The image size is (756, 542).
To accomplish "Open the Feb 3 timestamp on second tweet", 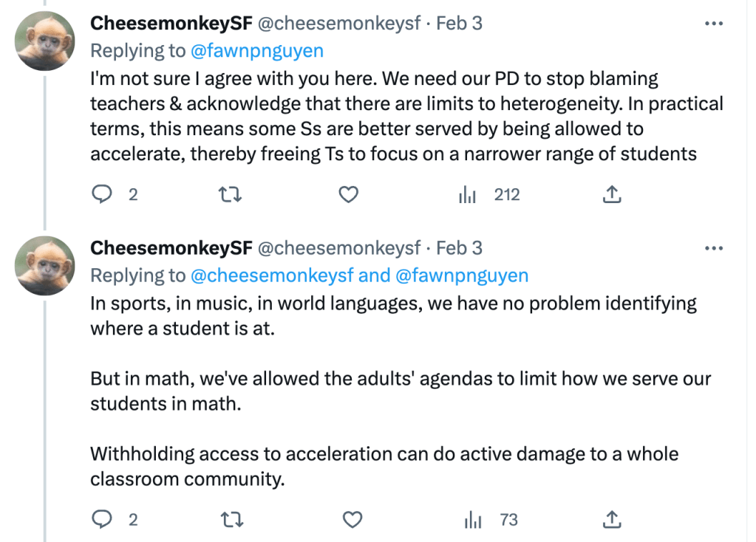I will pyautogui.click(x=459, y=248).
